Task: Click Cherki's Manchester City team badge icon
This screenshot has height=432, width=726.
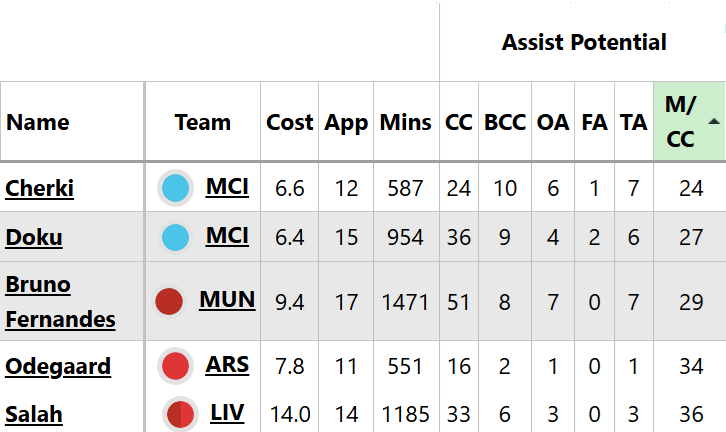Action: pos(176,187)
